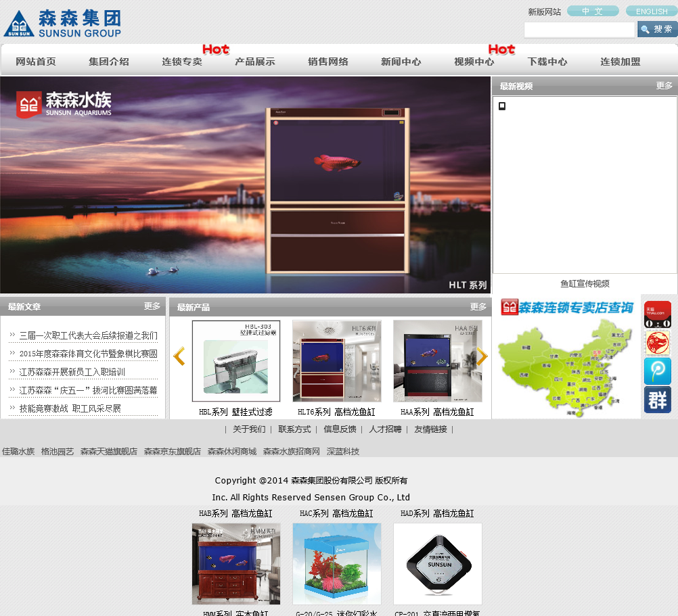Select the SUNSUN air pump thumbnail
Viewport: 678px width, 616px height.
click(x=438, y=564)
